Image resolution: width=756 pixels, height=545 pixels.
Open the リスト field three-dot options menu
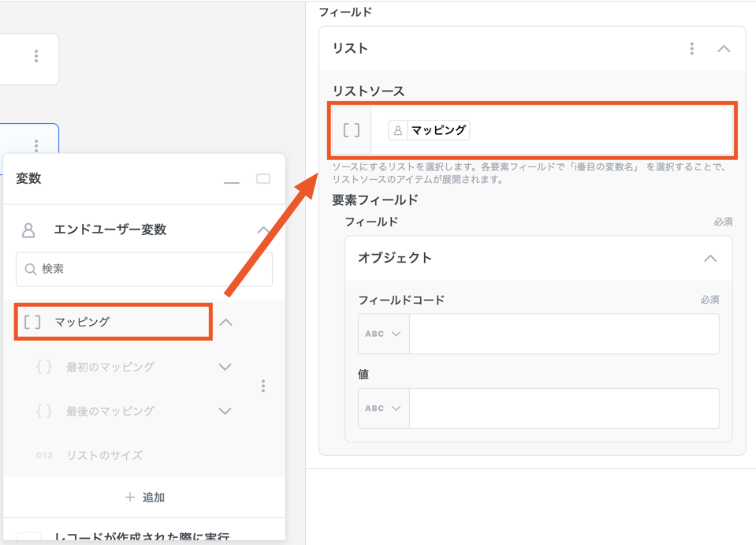point(691,49)
